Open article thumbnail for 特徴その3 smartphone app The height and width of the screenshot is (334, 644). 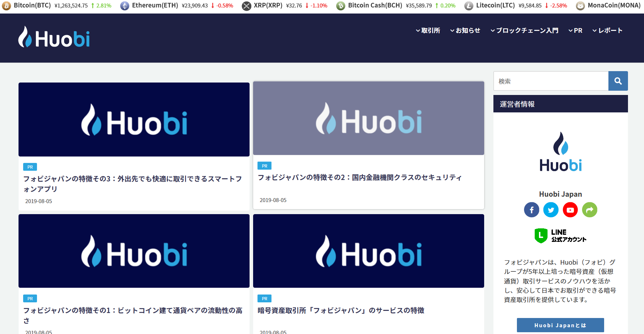[x=134, y=120]
